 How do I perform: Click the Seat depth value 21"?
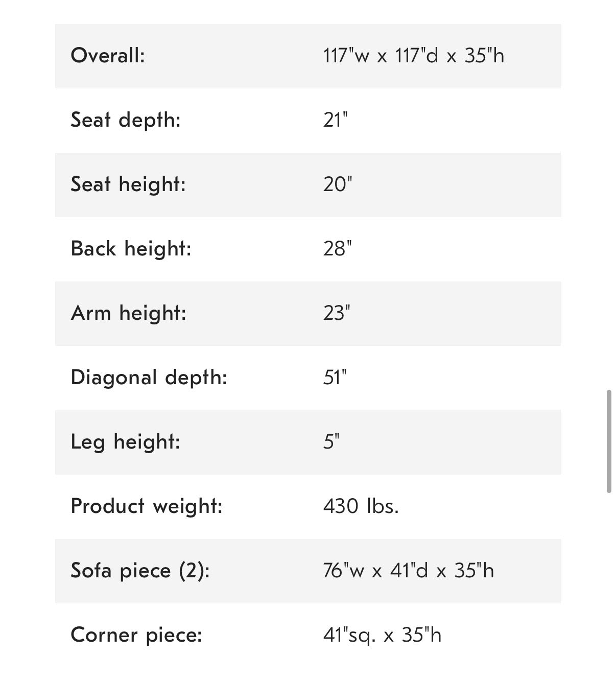[x=335, y=120]
